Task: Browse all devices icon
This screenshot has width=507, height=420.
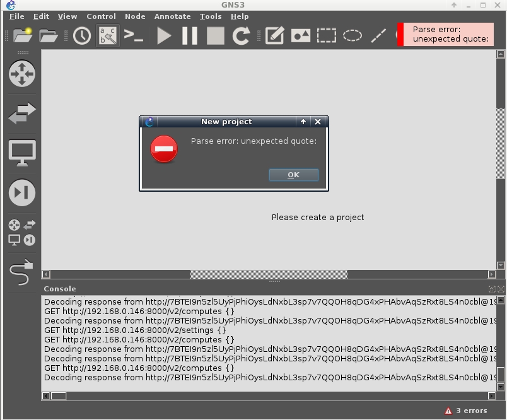Action: coord(22,233)
